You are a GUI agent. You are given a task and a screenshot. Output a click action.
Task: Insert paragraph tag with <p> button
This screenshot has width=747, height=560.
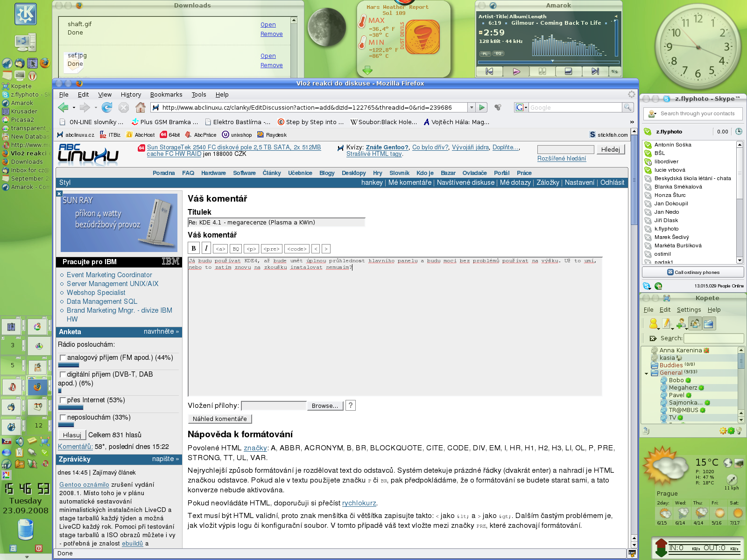(x=251, y=249)
